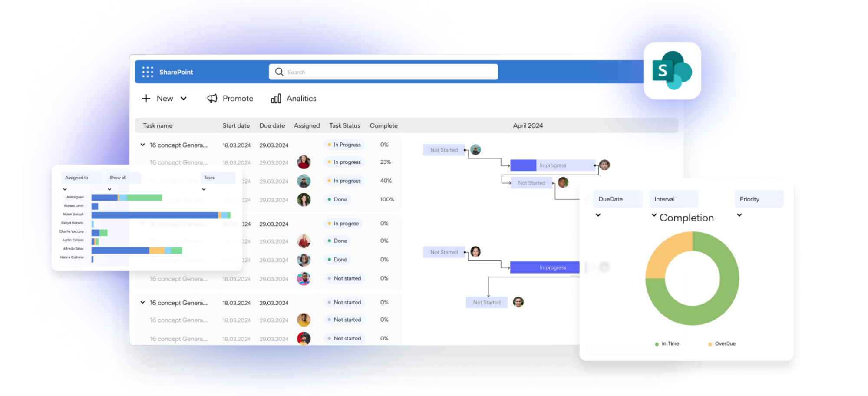Open the avatar on the 23% row
This screenshot has height=396, width=868.
coord(304,162)
